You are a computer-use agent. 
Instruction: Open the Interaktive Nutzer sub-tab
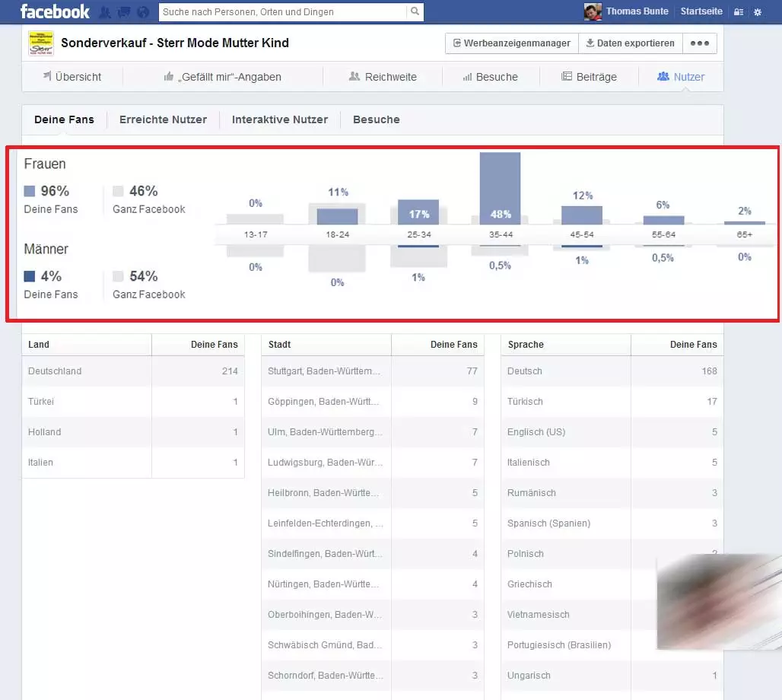[x=280, y=119]
